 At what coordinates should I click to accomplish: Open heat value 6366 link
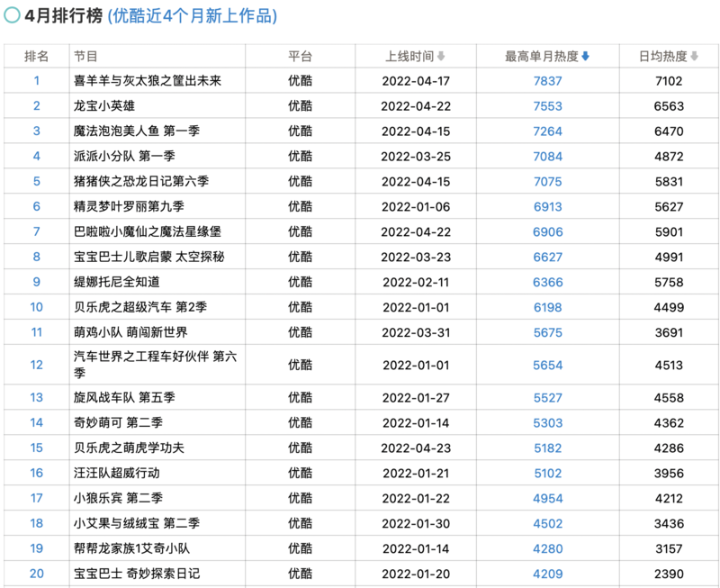pyautogui.click(x=547, y=282)
